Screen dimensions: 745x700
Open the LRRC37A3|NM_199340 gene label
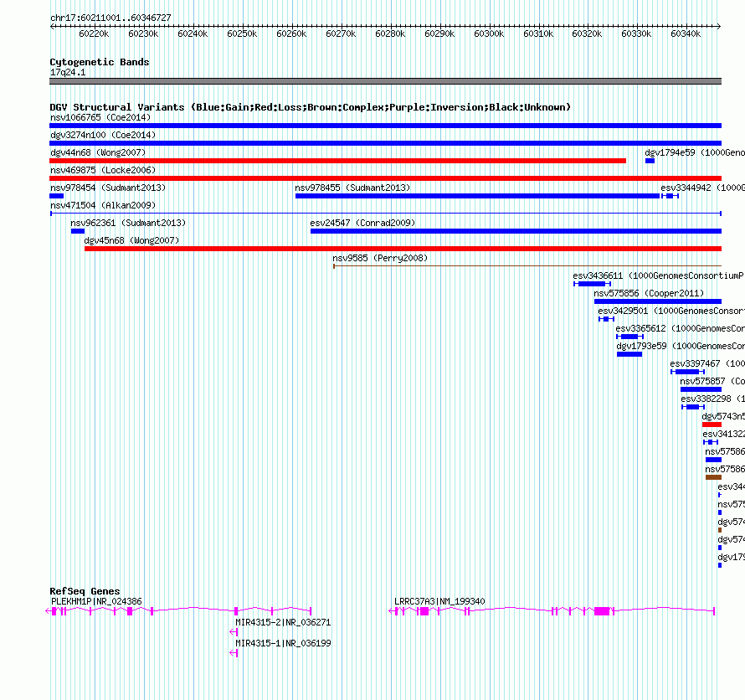440,602
